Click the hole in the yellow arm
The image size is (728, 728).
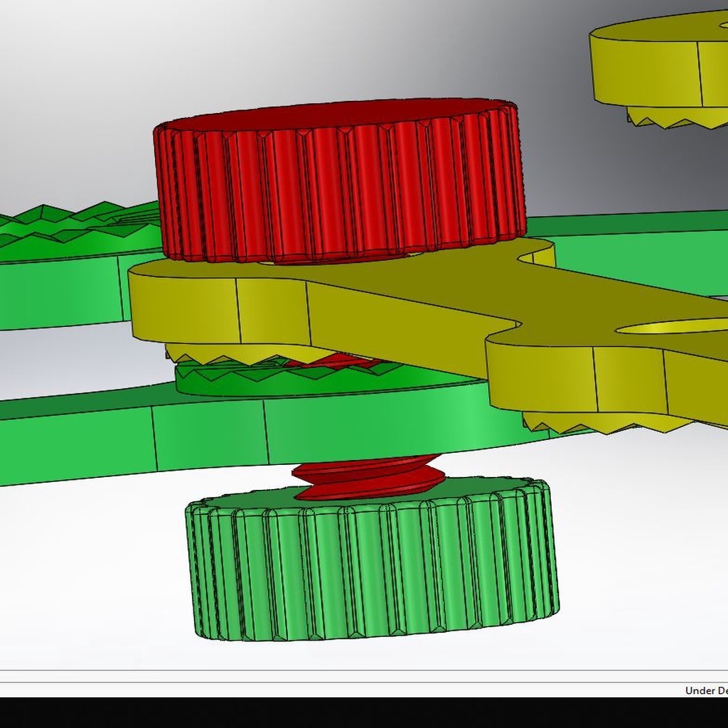tap(673, 327)
